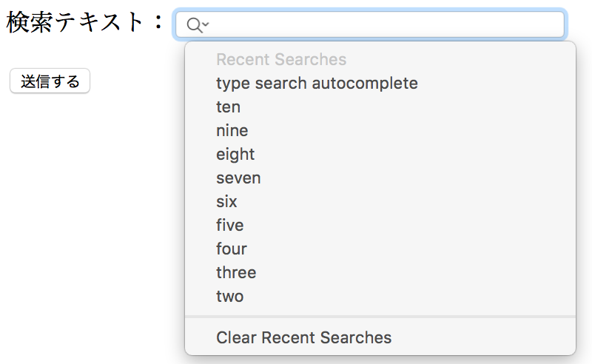592x364 pixels.
Task: Choose recent search 'ten'
Action: coord(228,107)
